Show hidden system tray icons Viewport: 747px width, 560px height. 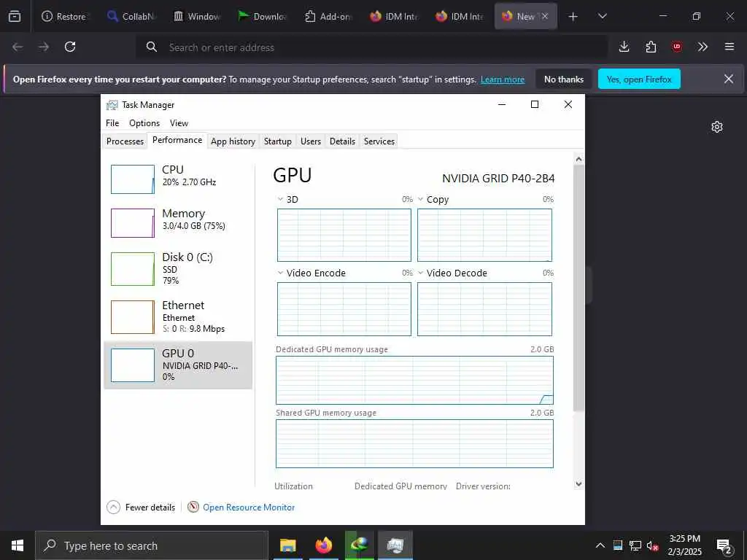[x=600, y=545]
